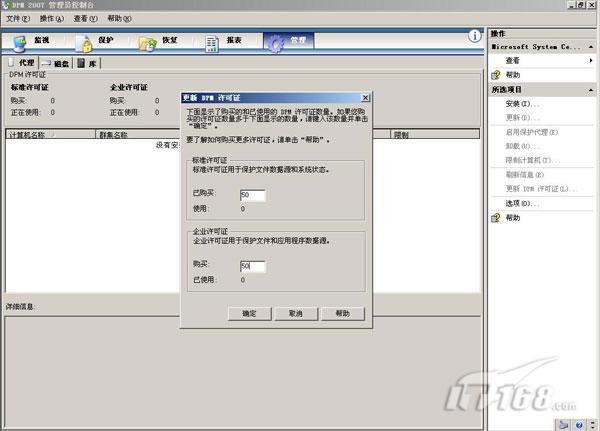Switch to the 代理 (Agents) tab
600x431 pixels.
pyautogui.click(x=22, y=63)
